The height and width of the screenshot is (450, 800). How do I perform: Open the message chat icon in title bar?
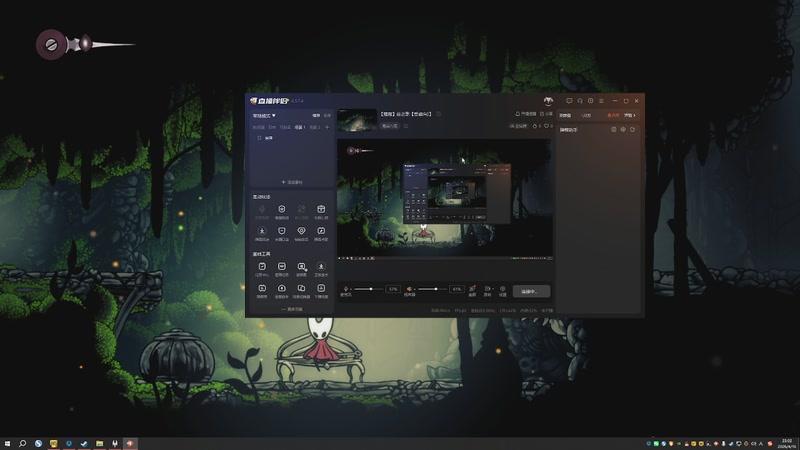point(569,101)
